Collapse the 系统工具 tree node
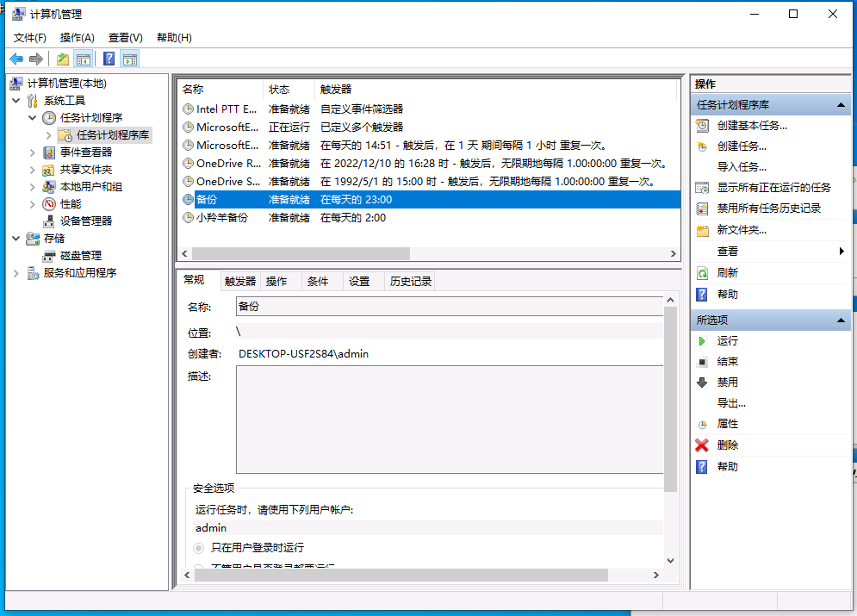This screenshot has height=616, width=857. point(16,101)
